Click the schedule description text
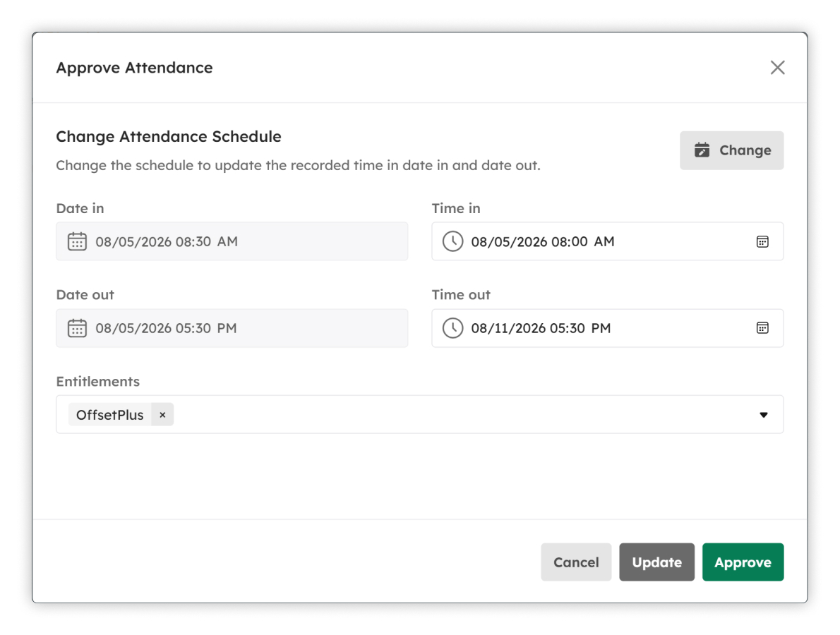 point(299,165)
